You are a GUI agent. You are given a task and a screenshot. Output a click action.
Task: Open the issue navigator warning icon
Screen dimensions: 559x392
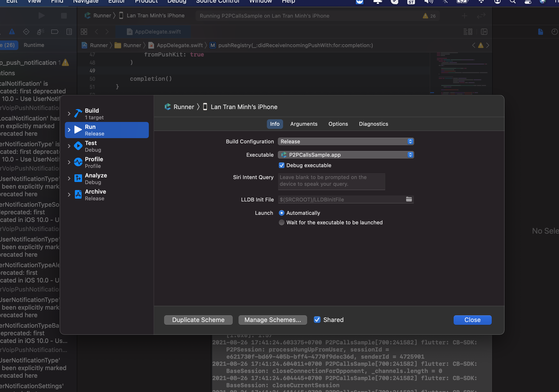coord(12,32)
